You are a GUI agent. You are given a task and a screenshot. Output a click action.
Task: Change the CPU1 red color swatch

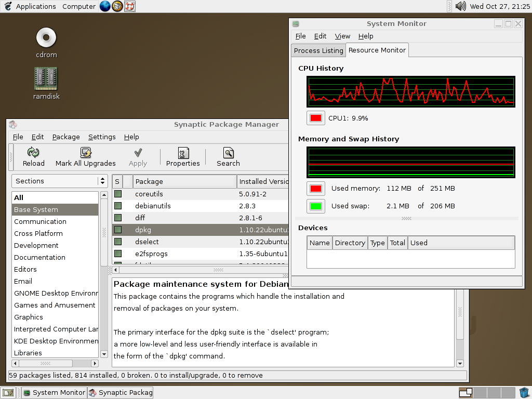pos(315,118)
